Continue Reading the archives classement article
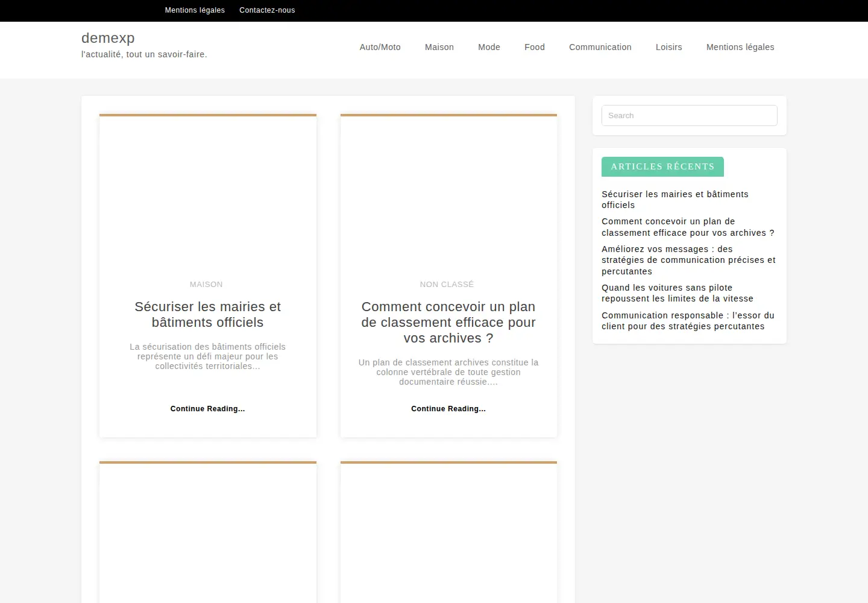This screenshot has height=603, width=868. 448,409
